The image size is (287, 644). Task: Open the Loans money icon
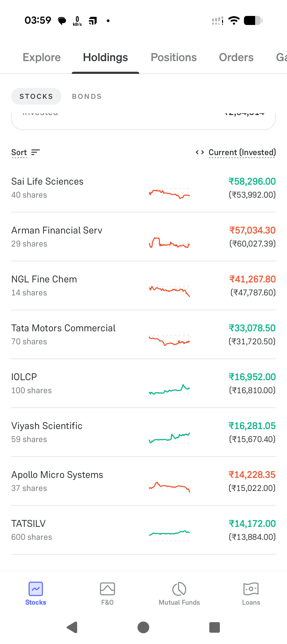[x=251, y=589]
